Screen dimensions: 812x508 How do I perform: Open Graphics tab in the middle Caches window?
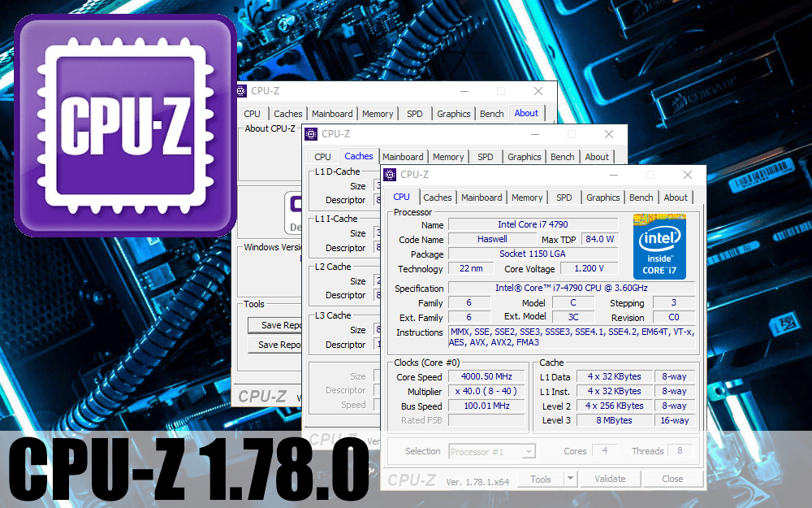tap(524, 157)
